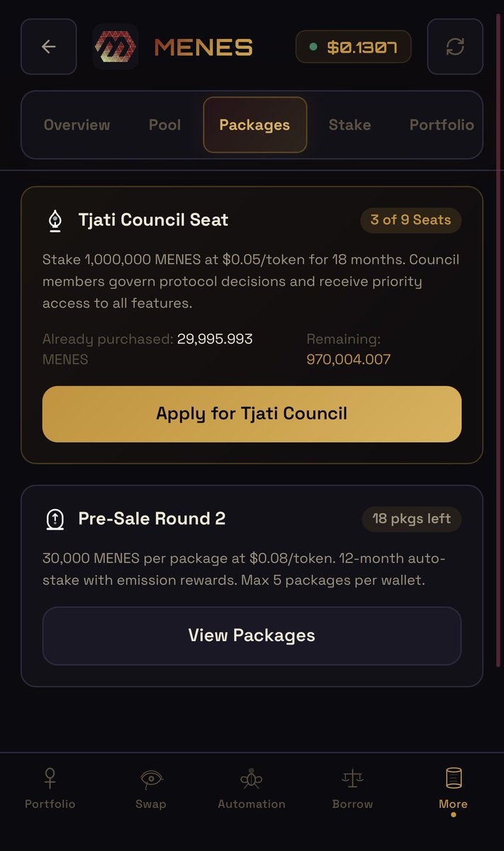Click the MENES logo icon
This screenshot has width=504, height=851.
coord(115,47)
